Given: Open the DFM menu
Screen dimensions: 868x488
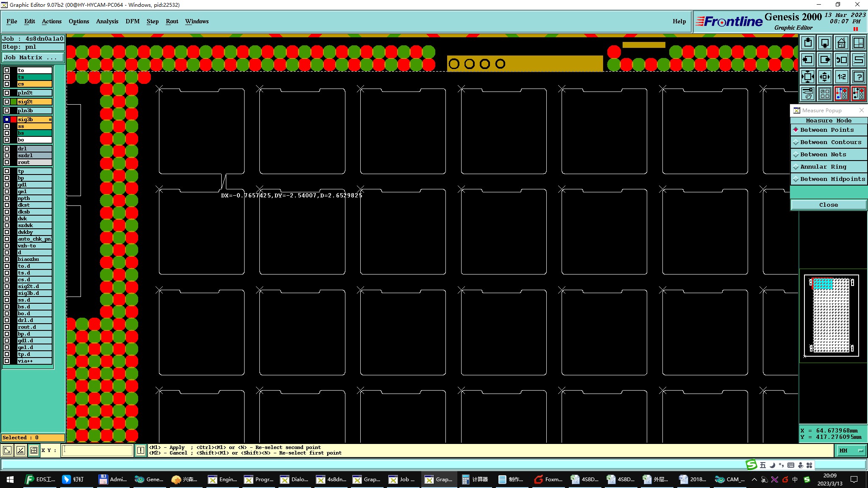Looking at the screenshot, I should coord(132,21).
